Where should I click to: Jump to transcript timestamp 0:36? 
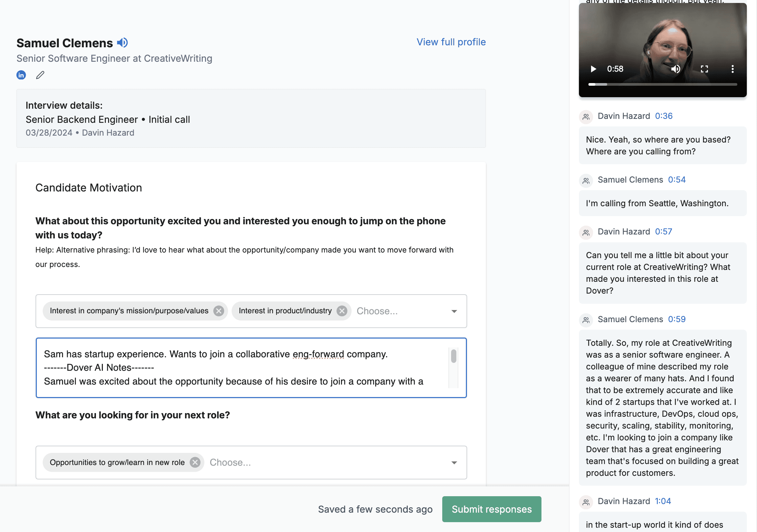tap(663, 116)
